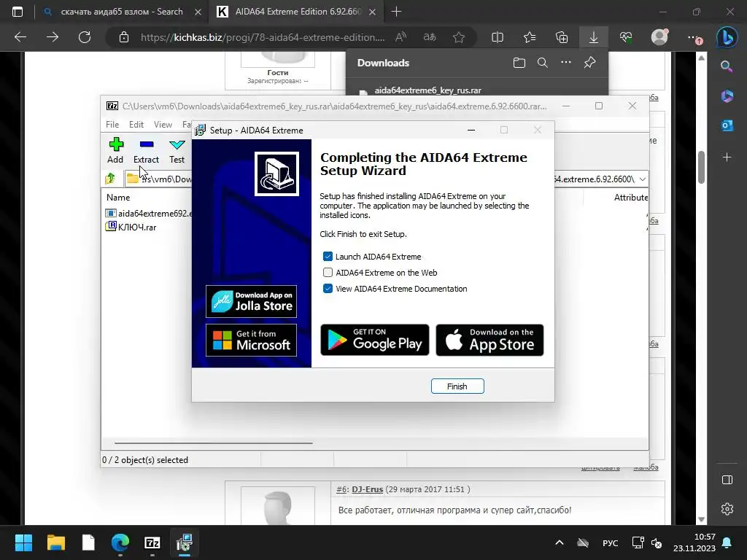The width and height of the screenshot is (747, 560).
Task: Uncheck View AIDA64 Extreme Documentation
Action: [x=328, y=289]
